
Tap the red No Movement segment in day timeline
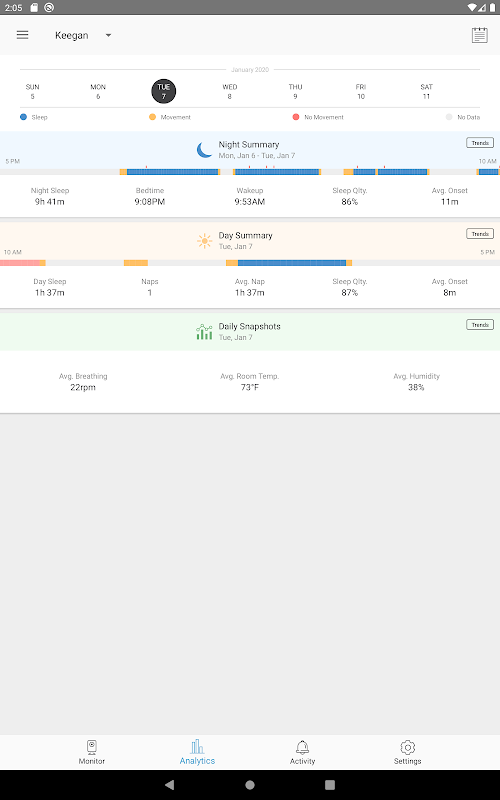coord(20,263)
